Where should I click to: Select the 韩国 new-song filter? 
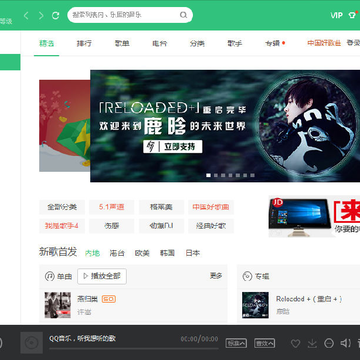point(167,253)
